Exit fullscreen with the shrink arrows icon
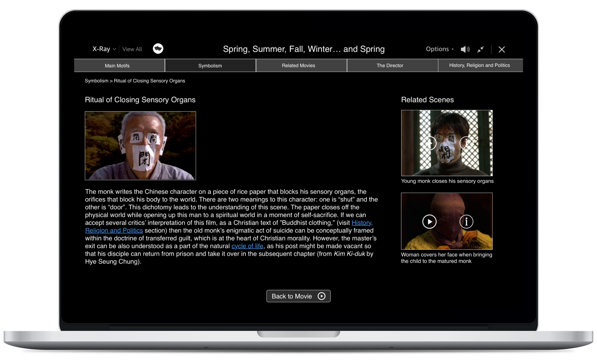 pyautogui.click(x=480, y=49)
